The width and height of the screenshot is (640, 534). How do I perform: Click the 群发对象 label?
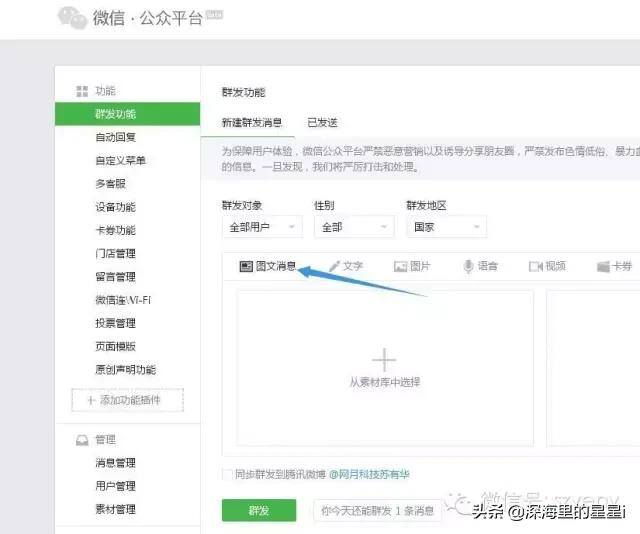(242, 205)
